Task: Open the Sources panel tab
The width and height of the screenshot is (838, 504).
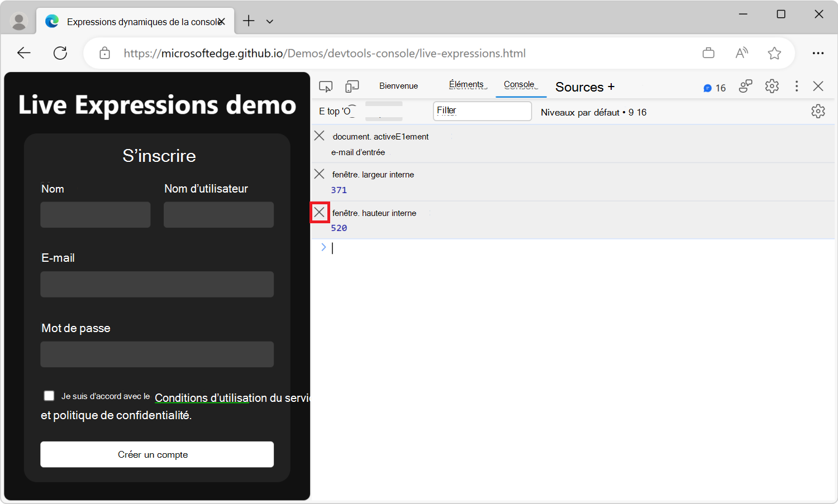Action: click(579, 87)
